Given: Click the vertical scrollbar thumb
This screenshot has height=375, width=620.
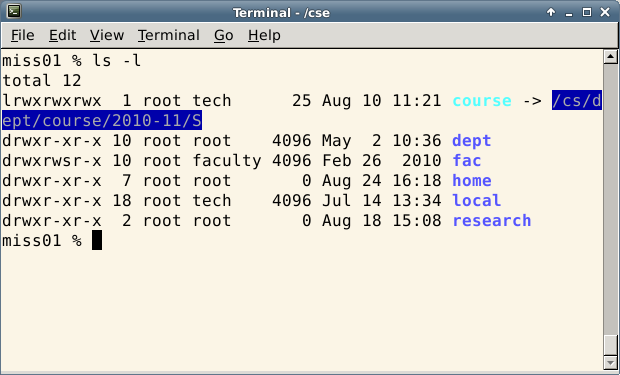Looking at the screenshot, I should click(x=611, y=345).
